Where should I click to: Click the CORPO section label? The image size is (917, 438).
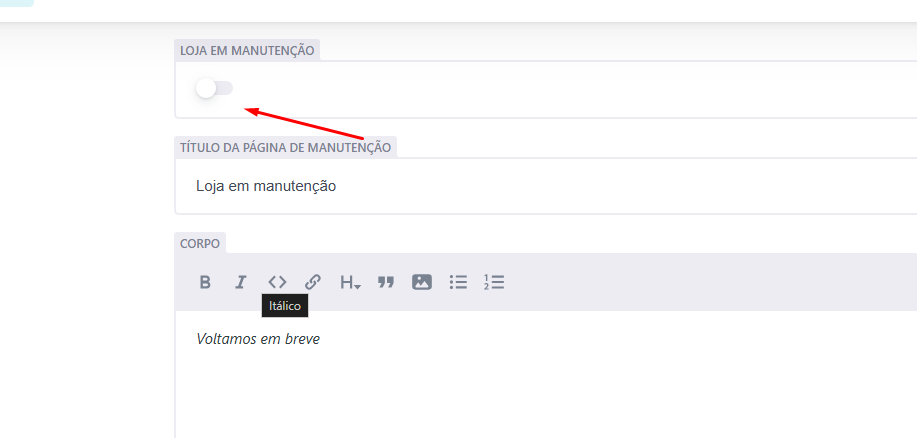pos(200,243)
